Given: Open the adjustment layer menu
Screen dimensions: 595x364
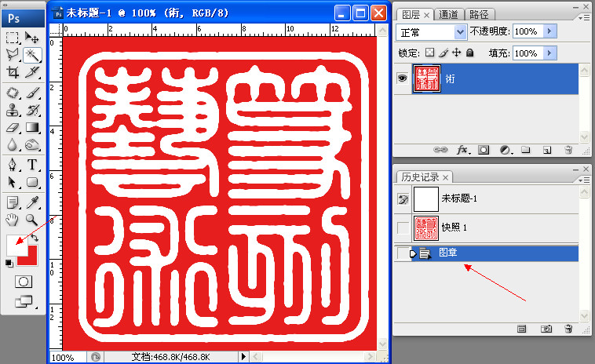Looking at the screenshot, I should [506, 150].
